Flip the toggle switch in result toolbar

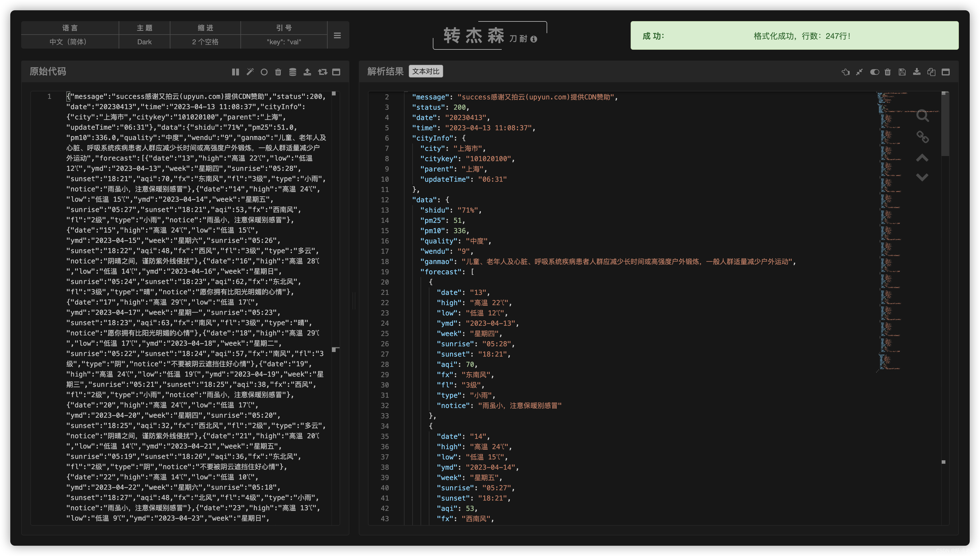(x=874, y=72)
